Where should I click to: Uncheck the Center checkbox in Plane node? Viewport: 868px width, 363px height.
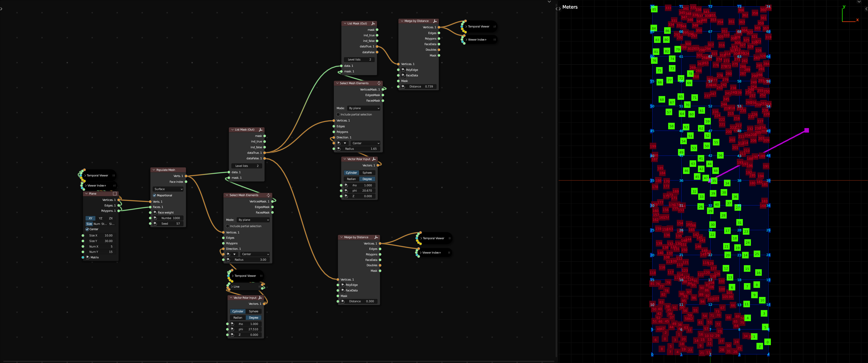(x=87, y=229)
